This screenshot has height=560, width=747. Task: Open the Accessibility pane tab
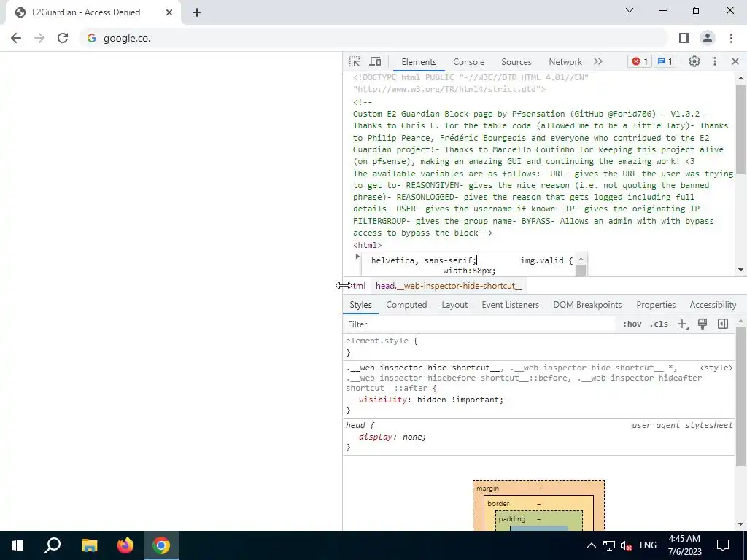pos(713,305)
